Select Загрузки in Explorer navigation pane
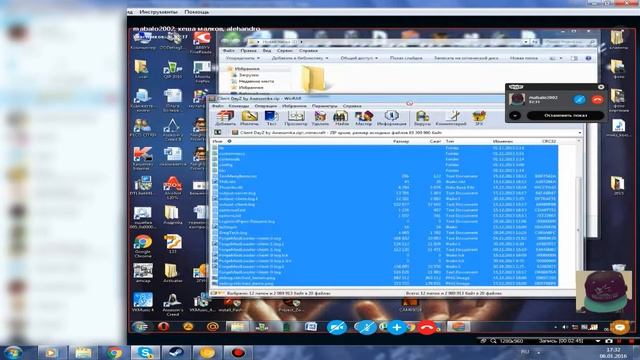This screenshot has width=640, height=360. tap(248, 75)
